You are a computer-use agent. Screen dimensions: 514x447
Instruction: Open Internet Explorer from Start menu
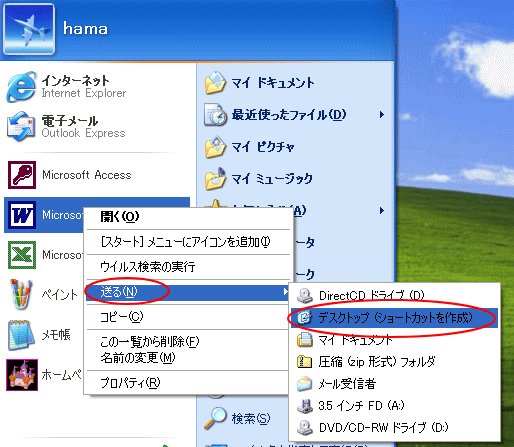click(21, 87)
